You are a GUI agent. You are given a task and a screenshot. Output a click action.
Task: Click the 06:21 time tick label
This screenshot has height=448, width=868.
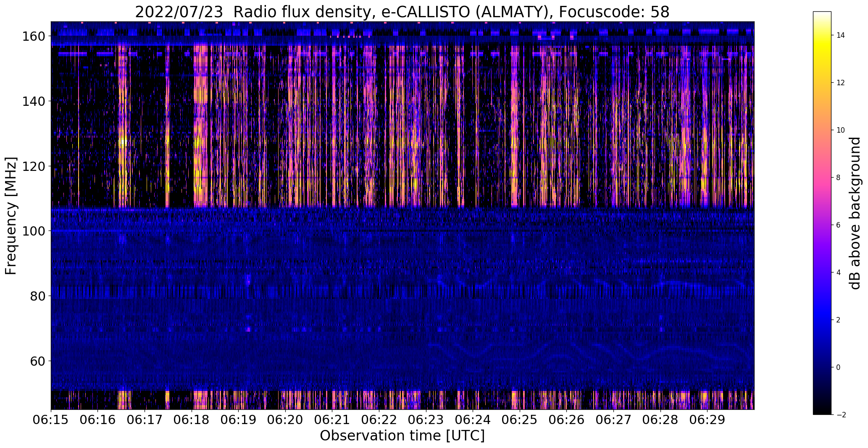[332, 420]
